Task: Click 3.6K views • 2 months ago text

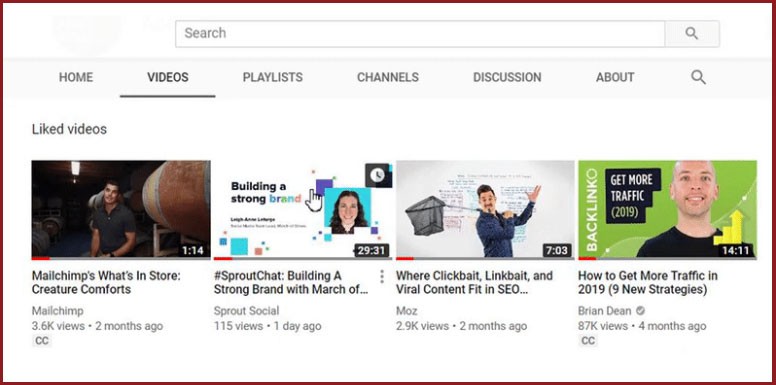Action: (97, 326)
